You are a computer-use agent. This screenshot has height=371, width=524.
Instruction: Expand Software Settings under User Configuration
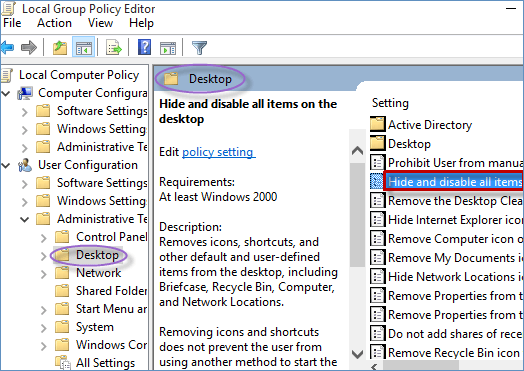tap(24, 183)
